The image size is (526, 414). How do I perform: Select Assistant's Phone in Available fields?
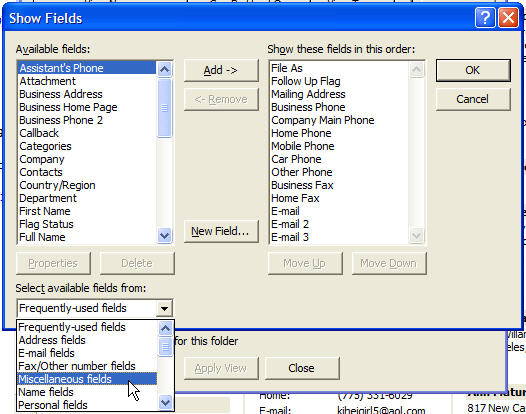(x=87, y=68)
